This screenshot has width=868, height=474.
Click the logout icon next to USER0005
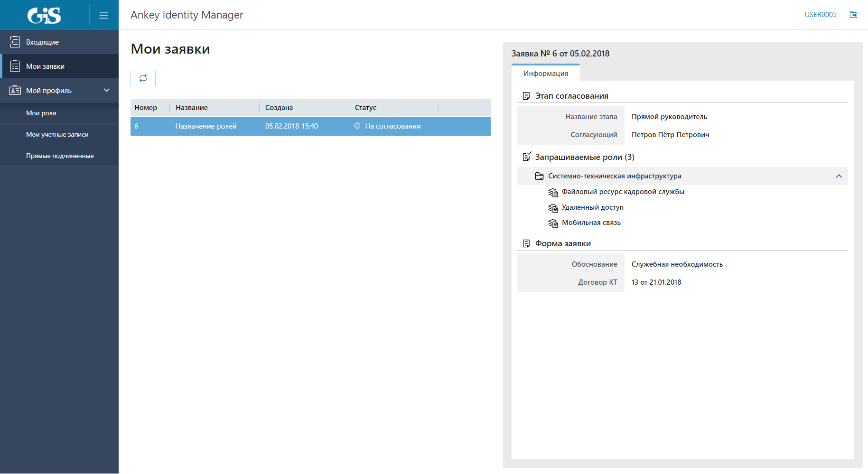click(853, 15)
